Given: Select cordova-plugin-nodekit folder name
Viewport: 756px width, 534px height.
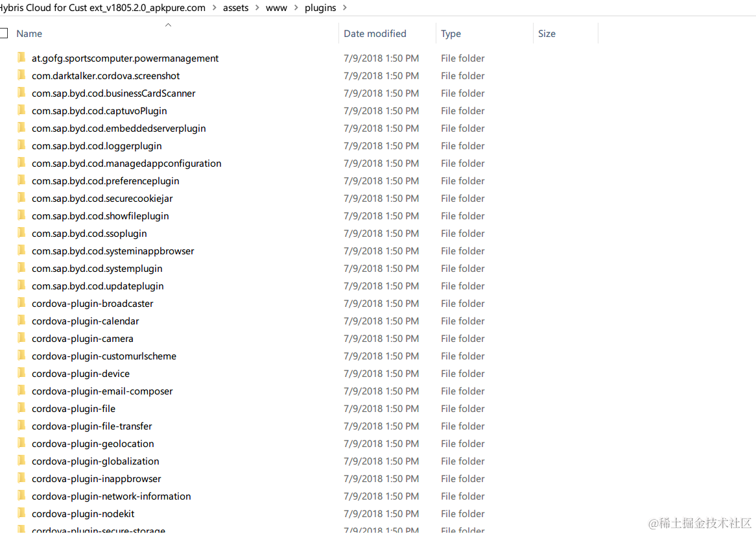Looking at the screenshot, I should tap(83, 514).
